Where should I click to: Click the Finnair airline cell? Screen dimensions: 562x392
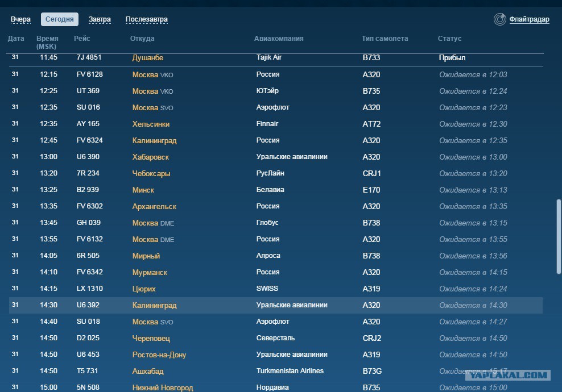pyautogui.click(x=267, y=124)
